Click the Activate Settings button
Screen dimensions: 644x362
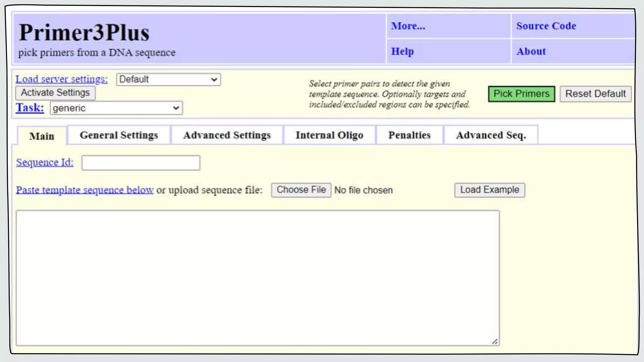[55, 93]
